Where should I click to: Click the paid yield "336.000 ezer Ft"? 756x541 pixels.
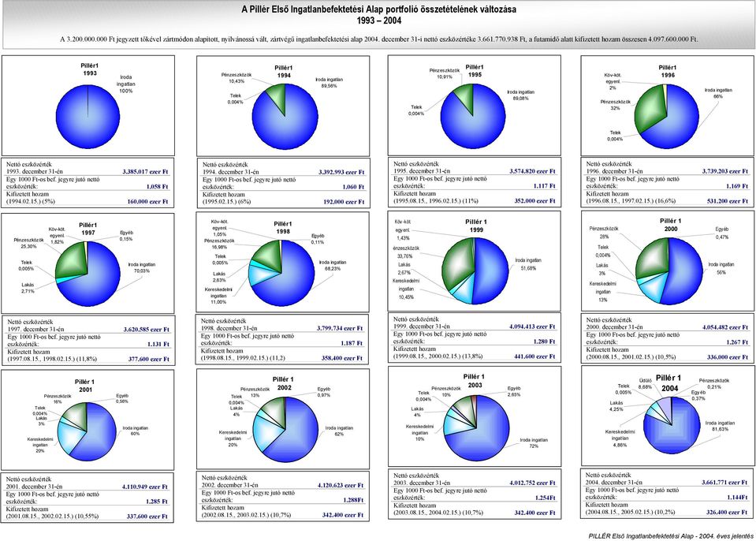tap(728, 357)
